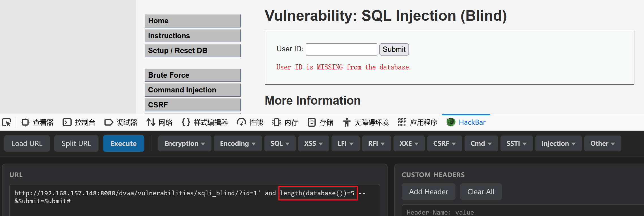Viewport: 644px width, 216px height.
Task: Select the HackBar tab
Action: (x=466, y=122)
